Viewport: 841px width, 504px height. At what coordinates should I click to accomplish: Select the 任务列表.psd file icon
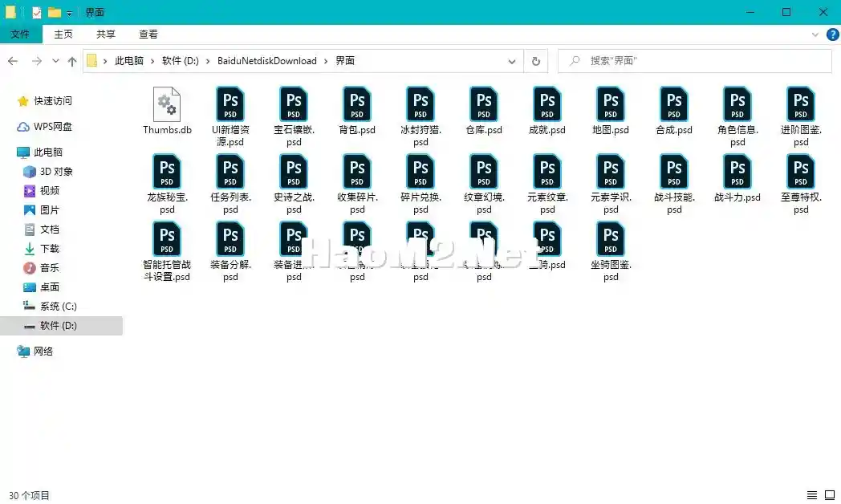230,172
